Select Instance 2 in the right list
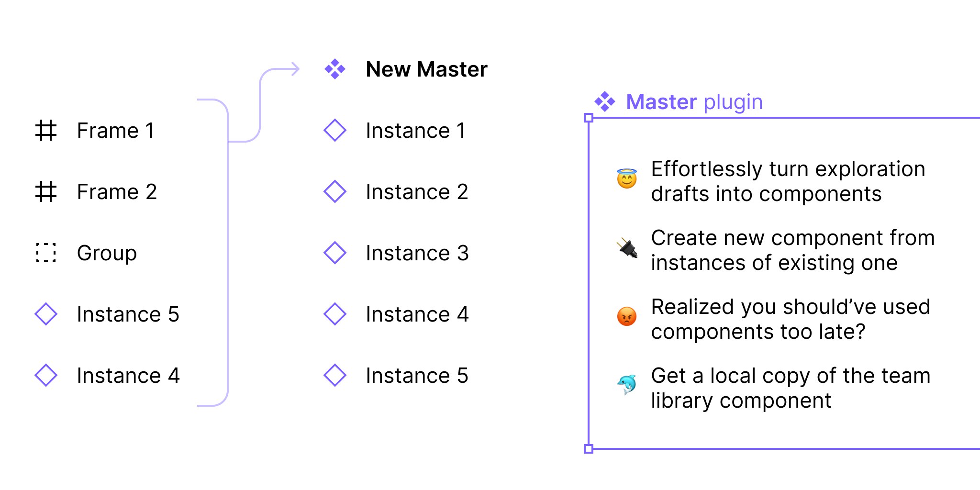This screenshot has width=980, height=490. coord(417,192)
